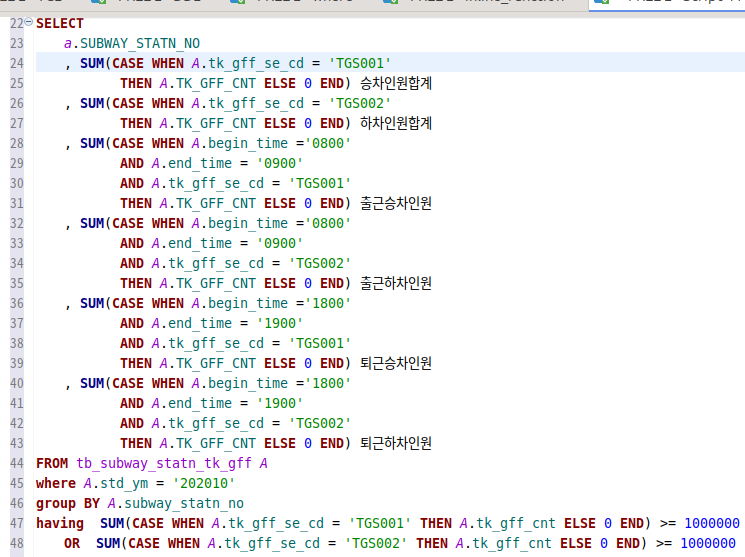Click the 출근승차인원 alias on line 31
This screenshot has height=557, width=745.
tap(395, 203)
